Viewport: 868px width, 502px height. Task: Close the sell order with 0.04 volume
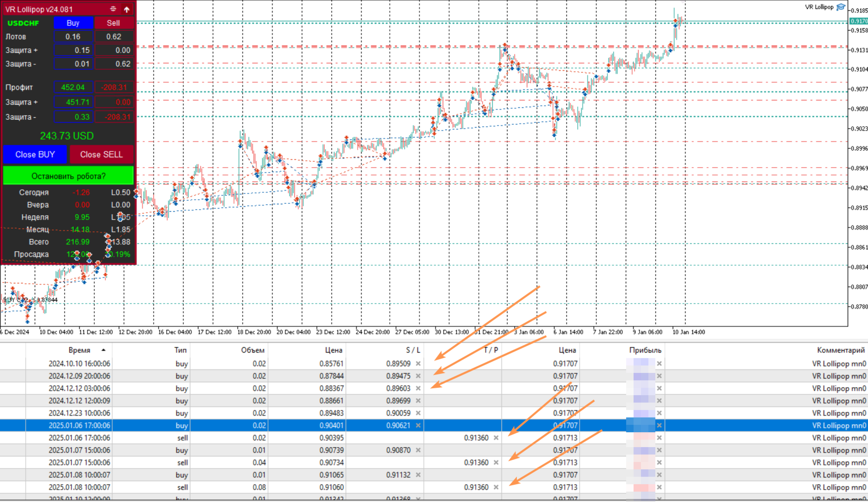click(659, 462)
